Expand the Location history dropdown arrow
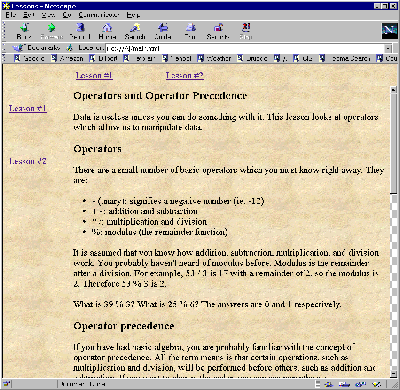The height and width of the screenshot is (390, 400). point(388,49)
